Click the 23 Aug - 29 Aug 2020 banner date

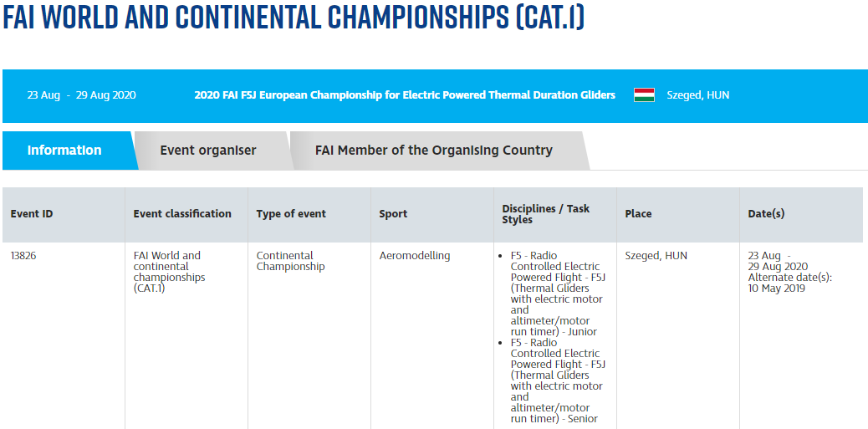click(x=81, y=95)
